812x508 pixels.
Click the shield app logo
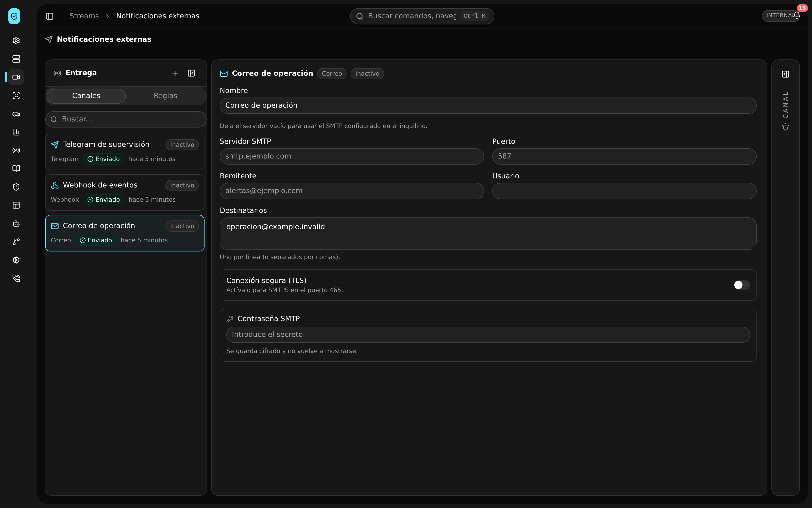click(14, 16)
